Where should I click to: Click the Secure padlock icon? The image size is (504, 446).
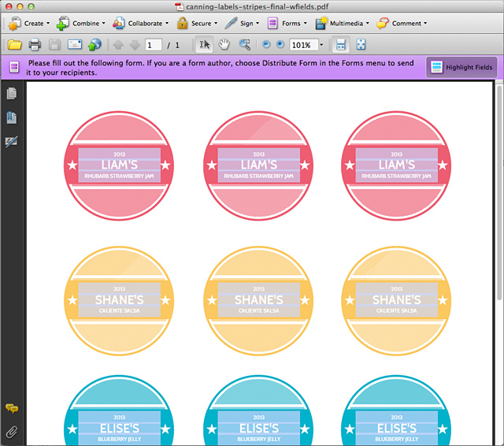click(x=182, y=24)
